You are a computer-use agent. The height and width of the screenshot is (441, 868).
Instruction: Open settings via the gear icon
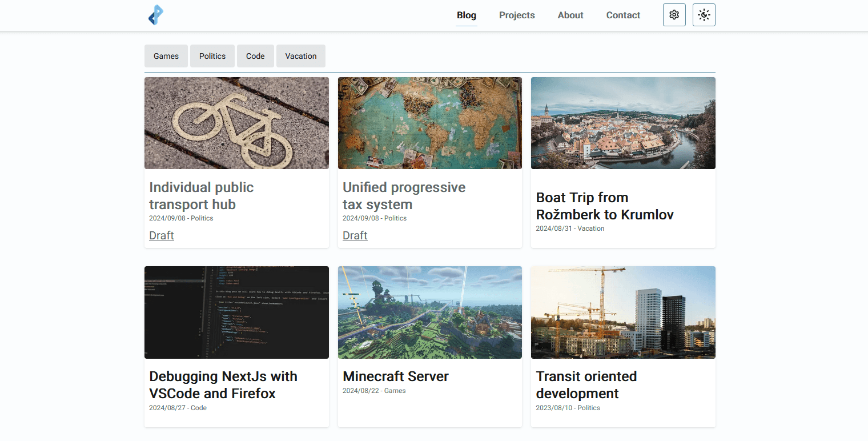point(674,15)
